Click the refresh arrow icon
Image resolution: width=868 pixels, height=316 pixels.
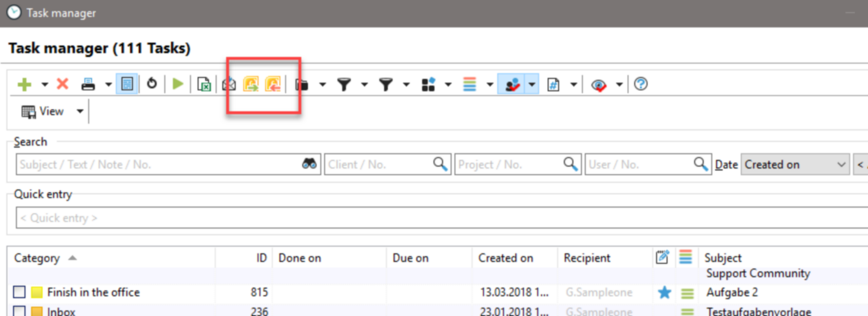pyautogui.click(x=152, y=84)
